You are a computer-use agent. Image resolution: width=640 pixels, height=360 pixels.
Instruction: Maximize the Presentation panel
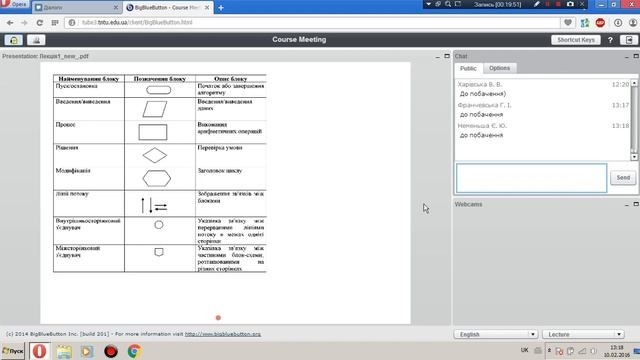(x=447, y=56)
